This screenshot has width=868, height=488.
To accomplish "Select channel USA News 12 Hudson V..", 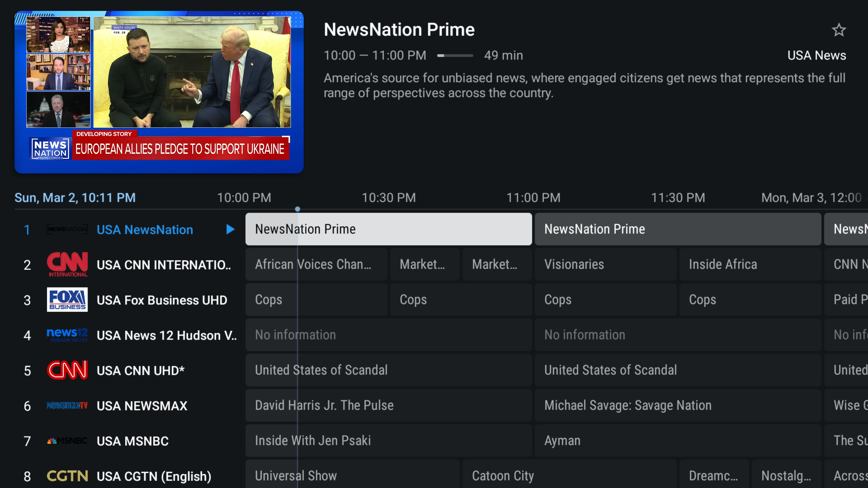I will [167, 335].
